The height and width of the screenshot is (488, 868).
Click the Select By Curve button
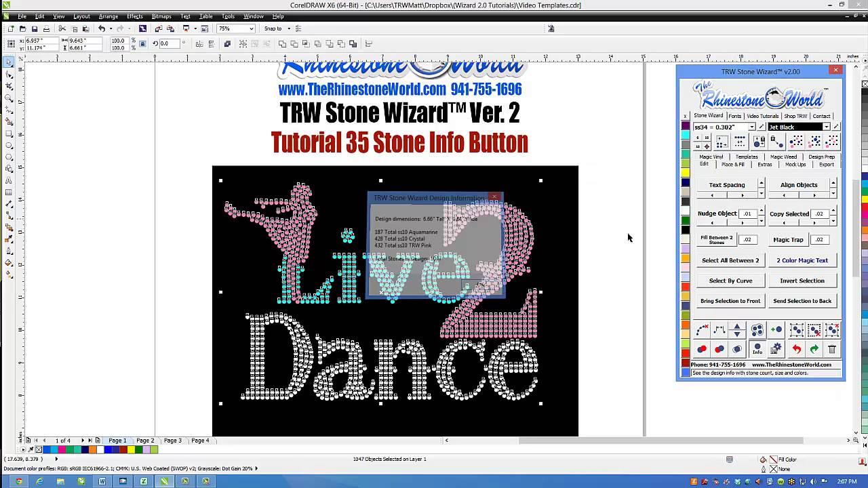tap(730, 281)
